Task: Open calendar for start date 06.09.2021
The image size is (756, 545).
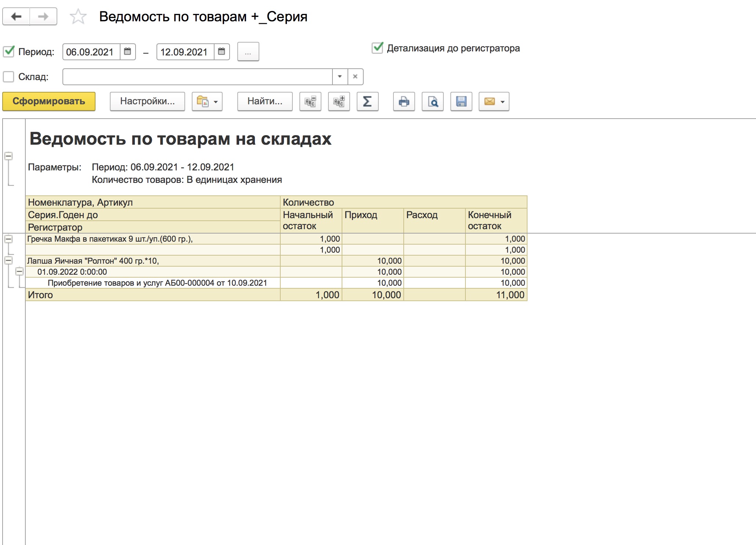Action: [x=127, y=52]
